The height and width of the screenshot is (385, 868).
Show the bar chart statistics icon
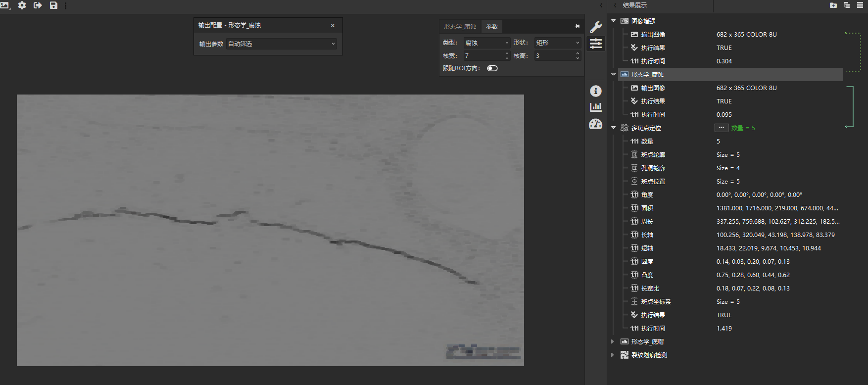coord(596,107)
